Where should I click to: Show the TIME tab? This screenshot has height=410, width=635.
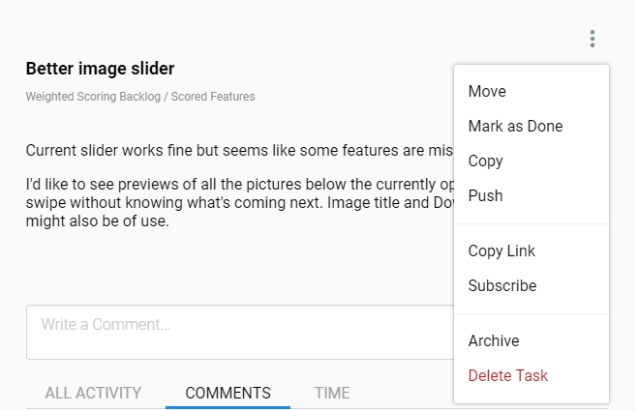(x=332, y=393)
